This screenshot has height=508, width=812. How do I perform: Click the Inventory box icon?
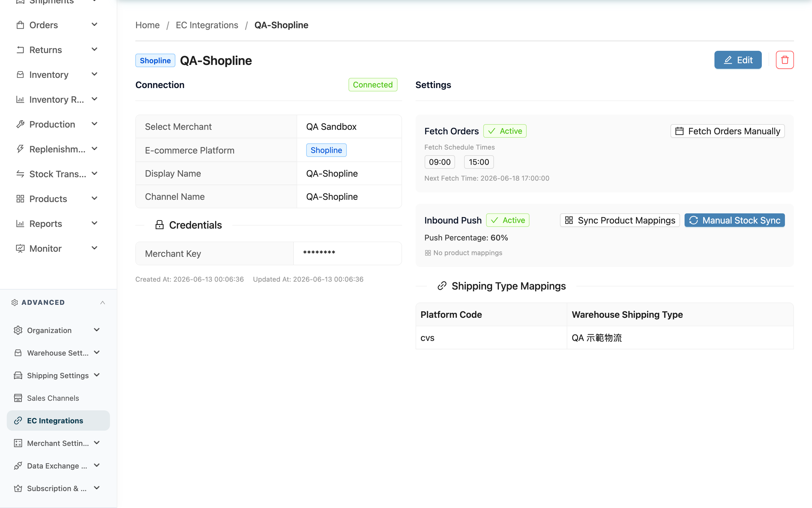[x=20, y=75]
